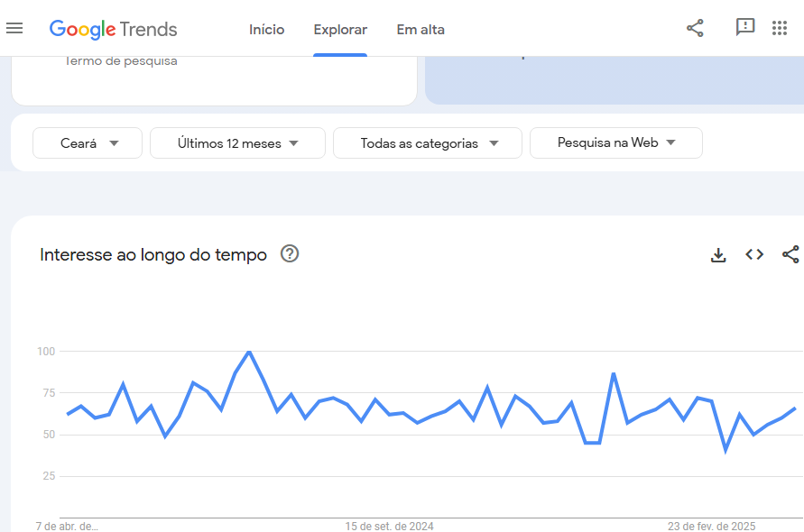Open the send feedback icon
The image size is (804, 532).
point(745,28)
